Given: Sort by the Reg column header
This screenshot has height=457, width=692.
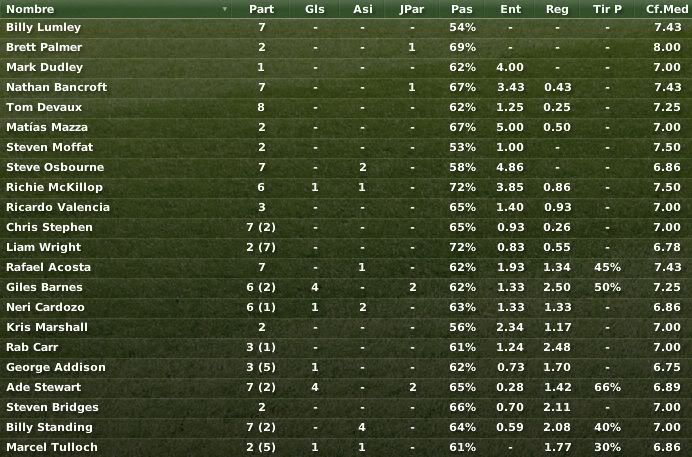Looking at the screenshot, I should tap(557, 9).
